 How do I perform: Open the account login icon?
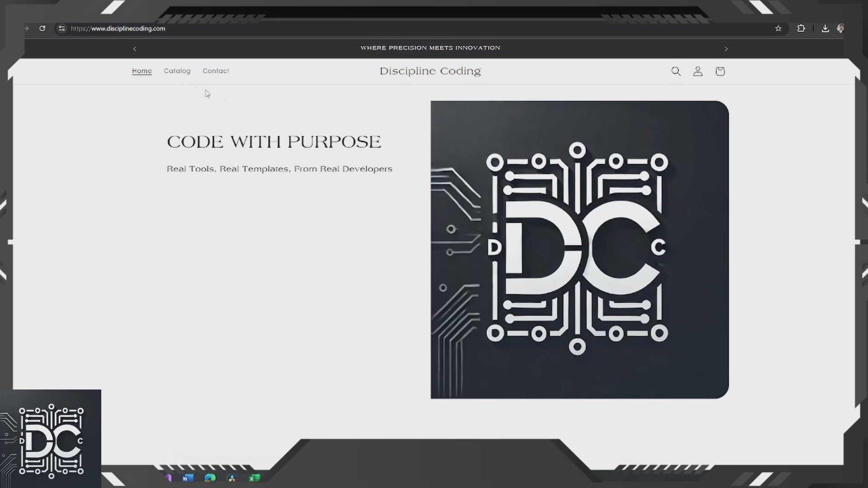(698, 71)
